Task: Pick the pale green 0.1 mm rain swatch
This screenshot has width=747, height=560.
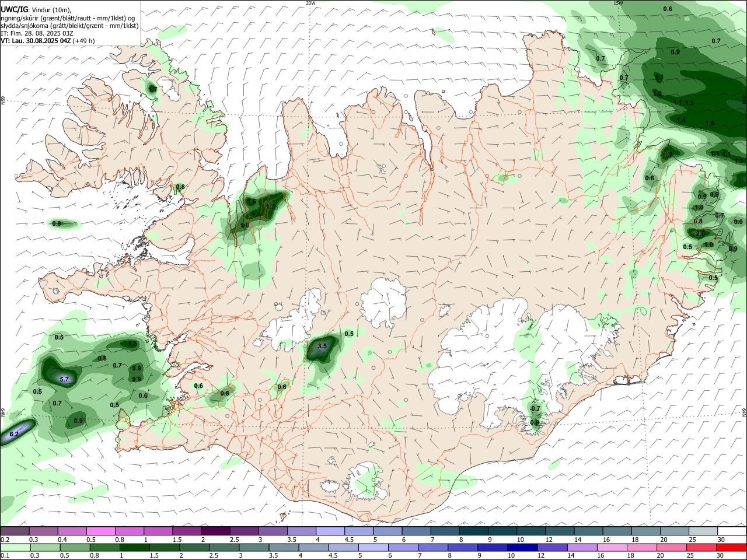Action: click(x=15, y=547)
